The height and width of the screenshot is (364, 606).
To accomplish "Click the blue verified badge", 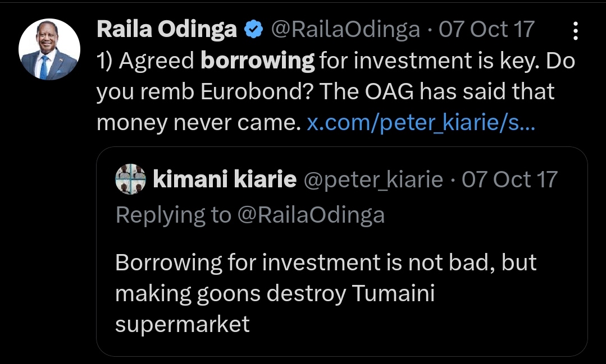I will [x=254, y=30].
